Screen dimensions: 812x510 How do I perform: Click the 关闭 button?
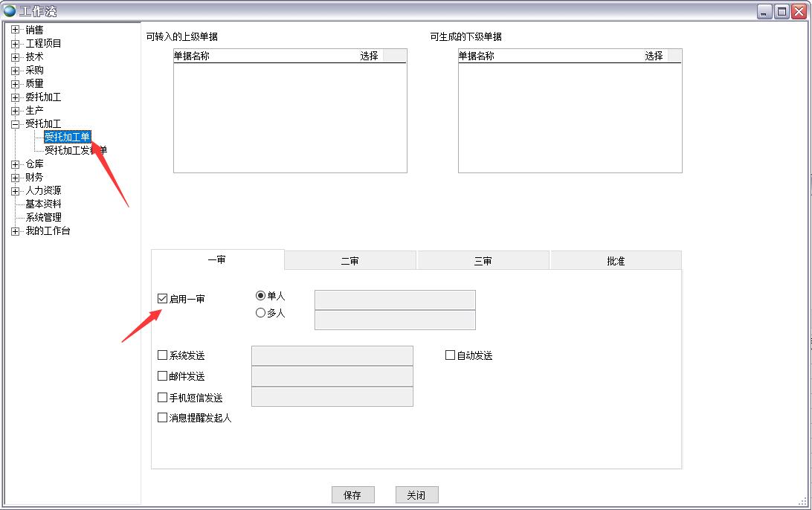416,495
